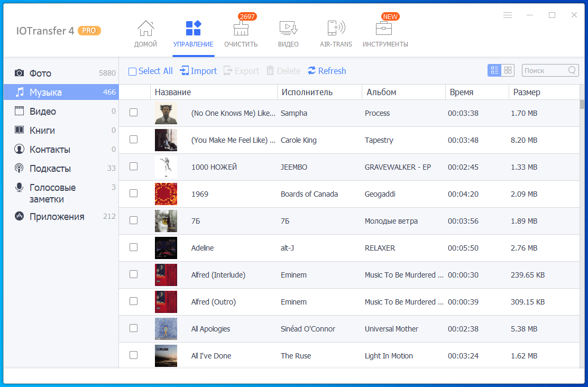
Task: Check the box for 1969 row
Action: (133, 193)
